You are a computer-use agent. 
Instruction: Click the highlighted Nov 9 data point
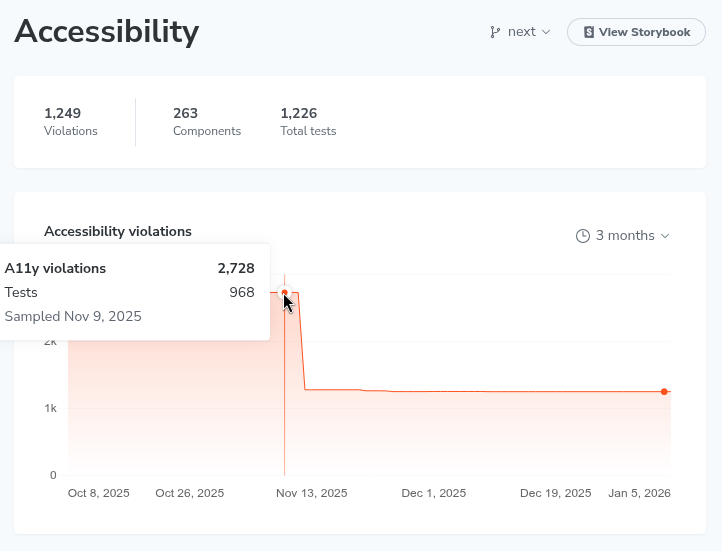(x=285, y=292)
